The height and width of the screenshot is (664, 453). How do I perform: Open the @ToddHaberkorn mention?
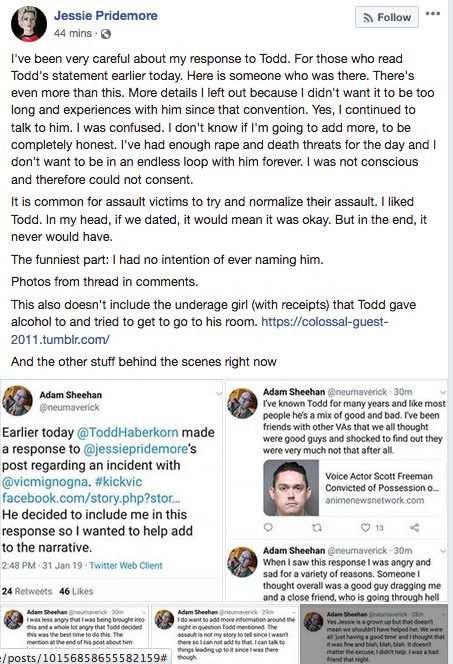tap(127, 432)
